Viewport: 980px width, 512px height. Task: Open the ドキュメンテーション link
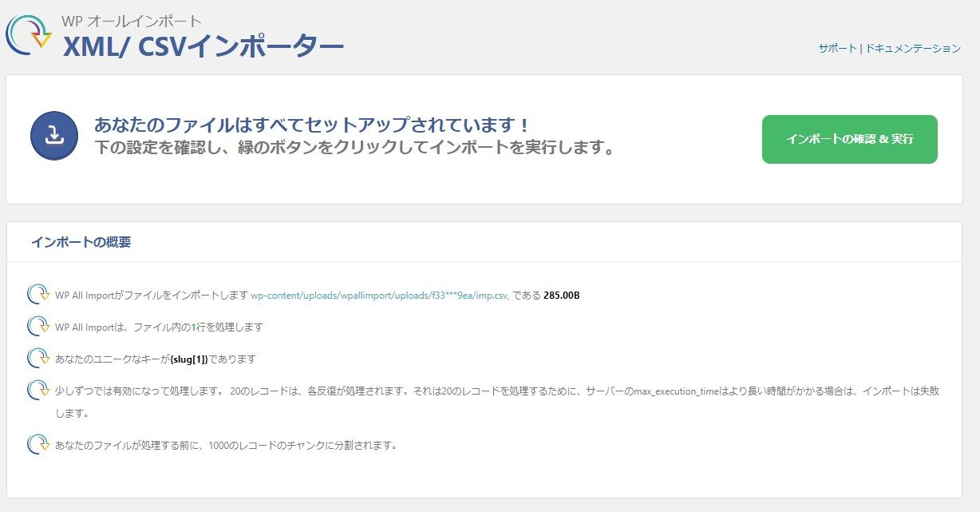913,49
